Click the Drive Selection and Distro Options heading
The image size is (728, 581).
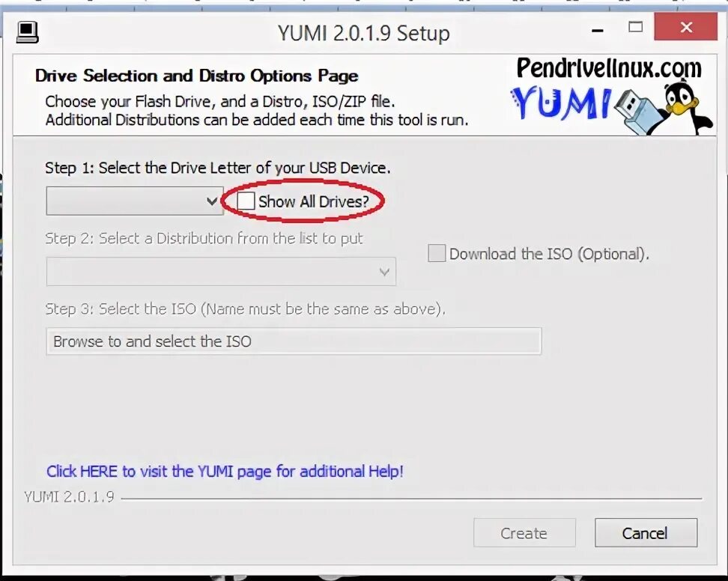196,76
